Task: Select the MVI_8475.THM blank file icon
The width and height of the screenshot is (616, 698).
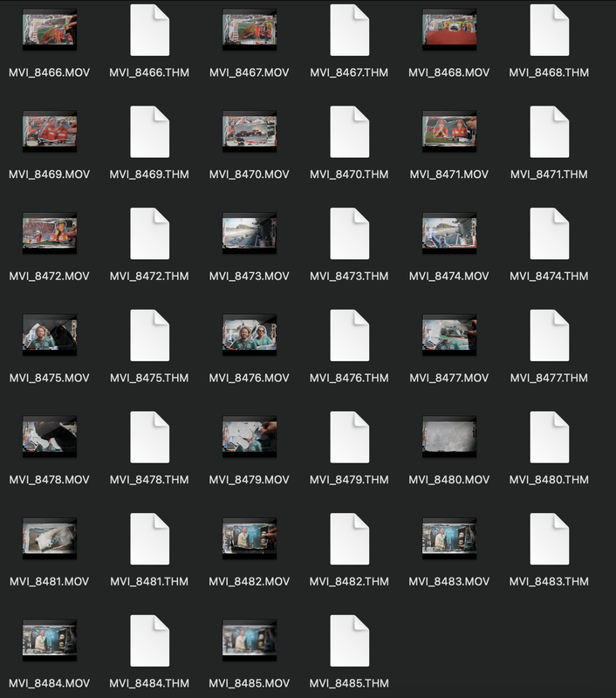Action: [149, 336]
